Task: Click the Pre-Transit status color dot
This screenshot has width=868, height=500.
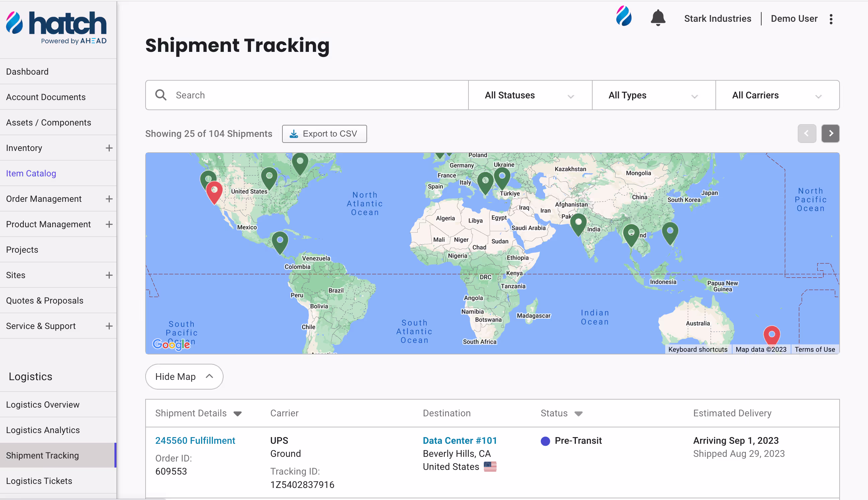Action: (545, 441)
